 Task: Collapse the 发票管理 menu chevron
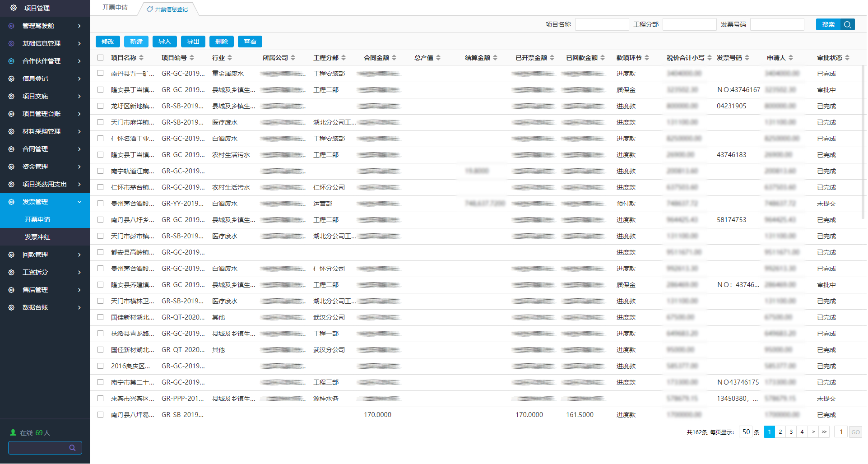[79, 202]
